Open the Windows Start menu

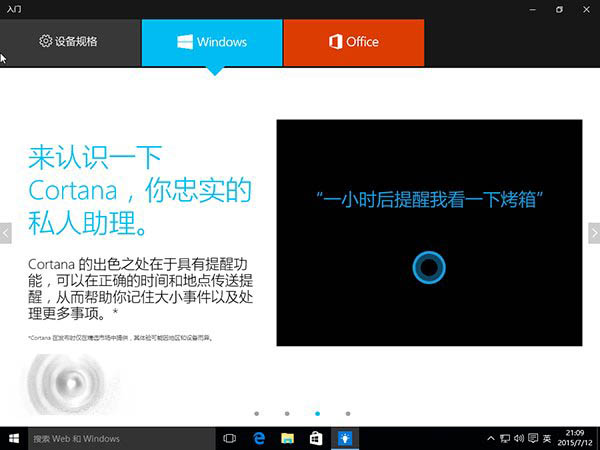[x=14, y=439]
